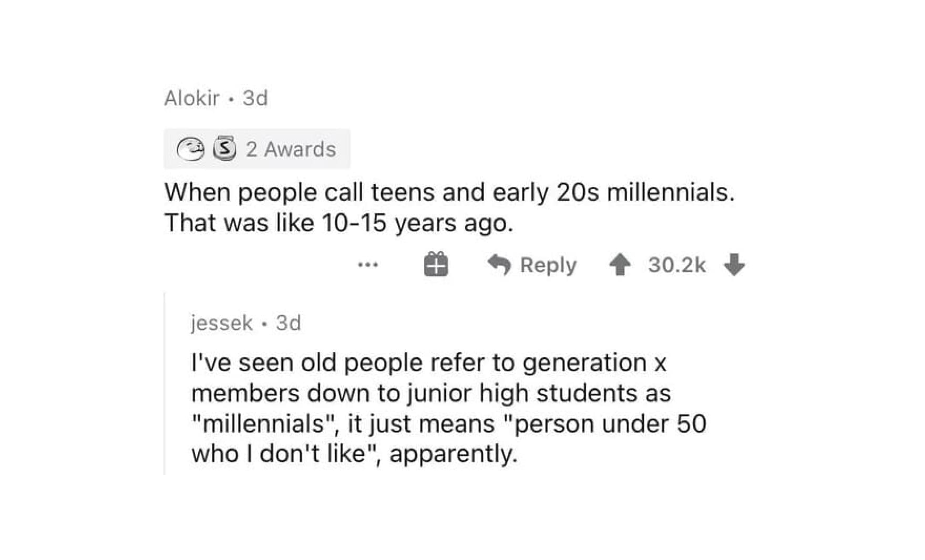Open the "2 Awards" label

291,149
